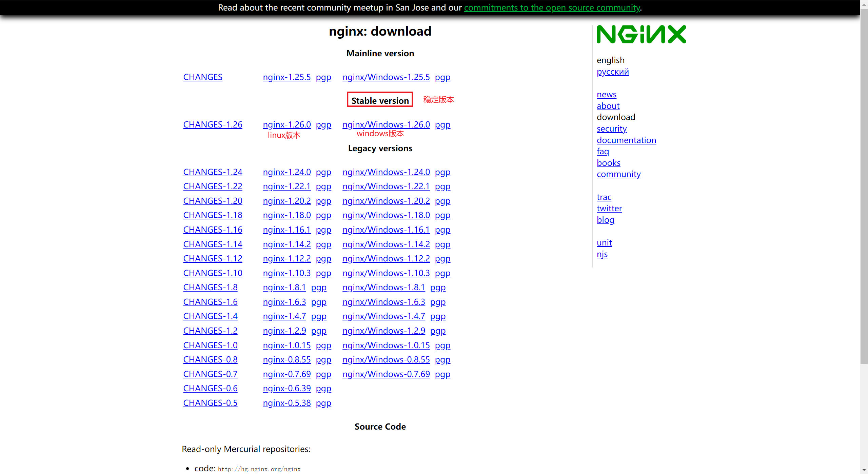Open the trac link
Viewport: 868px width, 474px height.
pos(604,197)
